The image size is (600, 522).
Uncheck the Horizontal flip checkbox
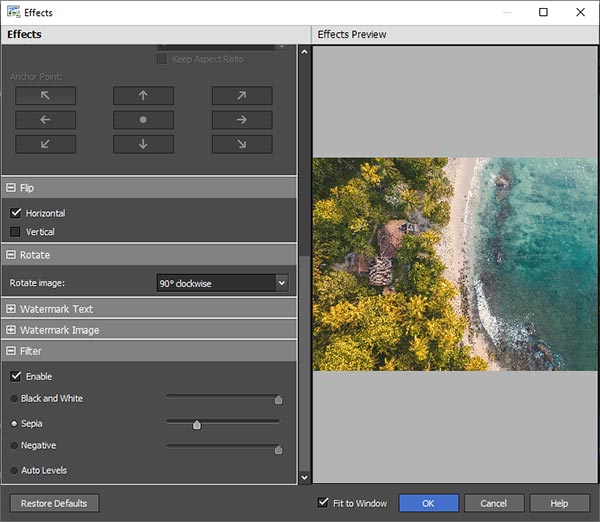[x=15, y=213]
